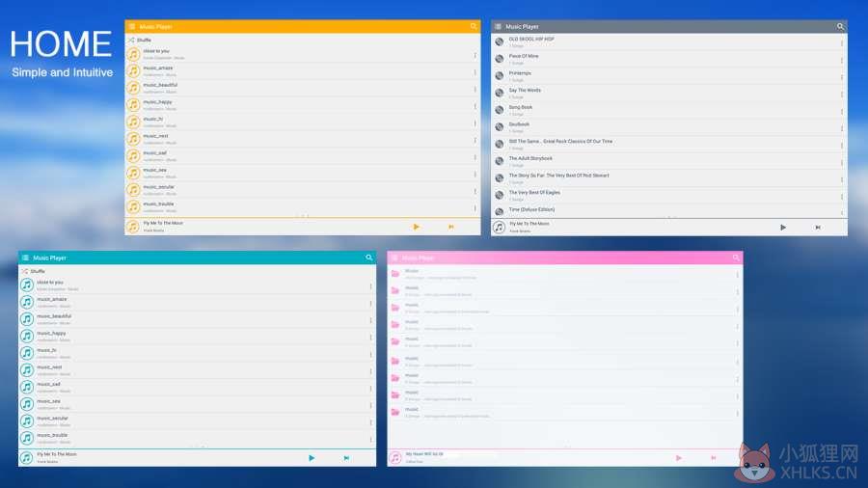The image size is (868, 488).
Task: Open options menu for Say The Words album
Action: tap(842, 95)
